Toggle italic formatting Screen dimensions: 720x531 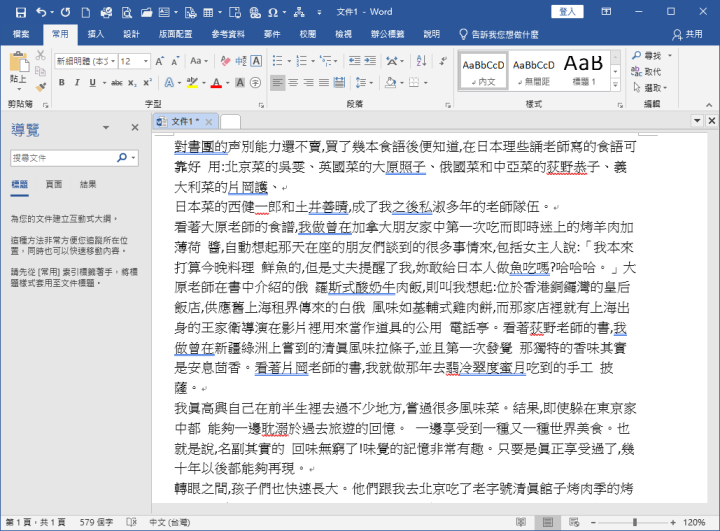coord(77,83)
